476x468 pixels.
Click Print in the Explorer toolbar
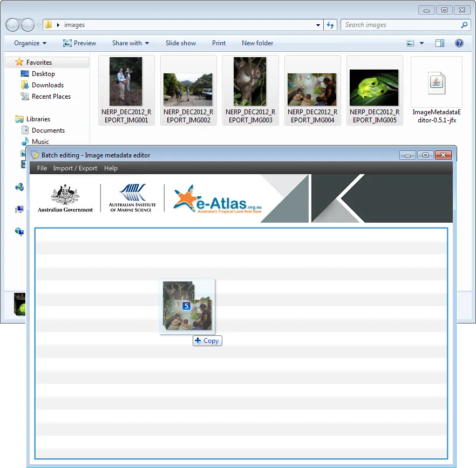coord(219,43)
